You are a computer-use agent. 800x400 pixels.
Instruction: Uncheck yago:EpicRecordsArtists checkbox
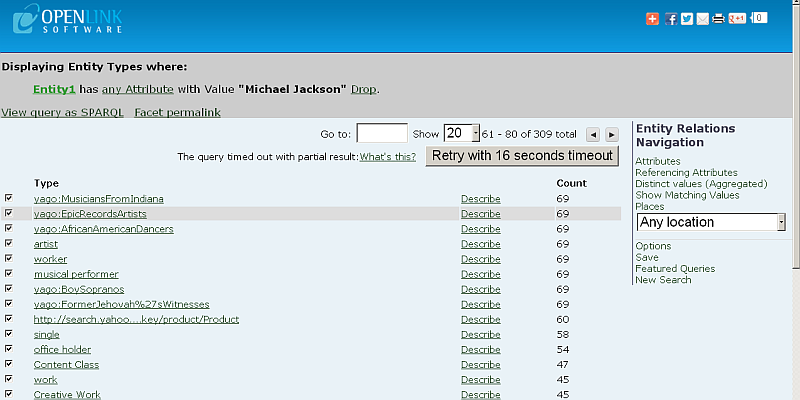pyautogui.click(x=9, y=213)
